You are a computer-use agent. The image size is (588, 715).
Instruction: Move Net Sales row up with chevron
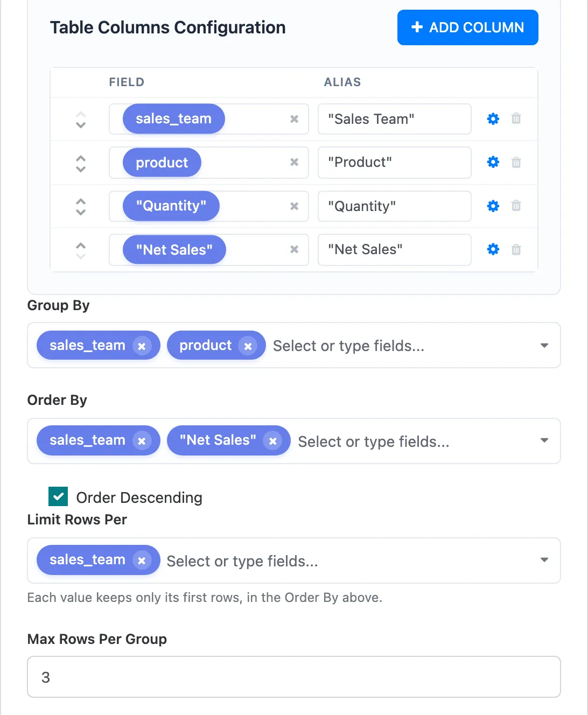coord(81,245)
